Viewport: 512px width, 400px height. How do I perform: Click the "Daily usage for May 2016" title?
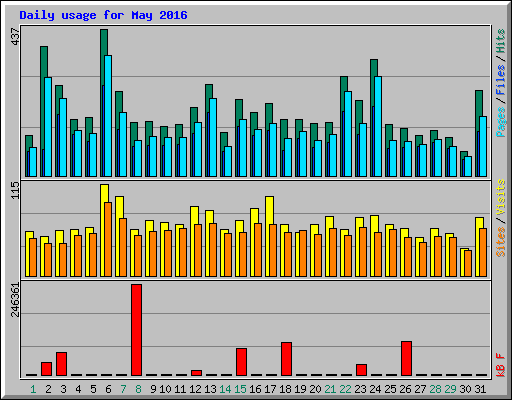tap(103, 15)
